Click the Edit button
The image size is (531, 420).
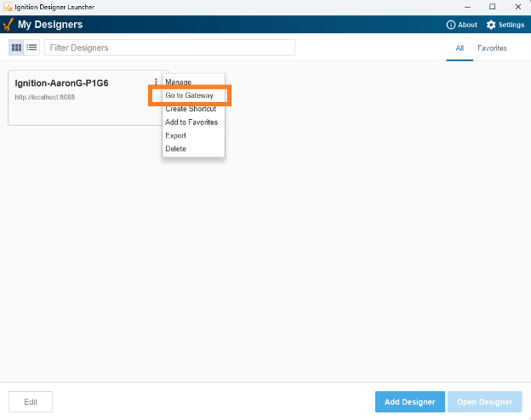31,402
